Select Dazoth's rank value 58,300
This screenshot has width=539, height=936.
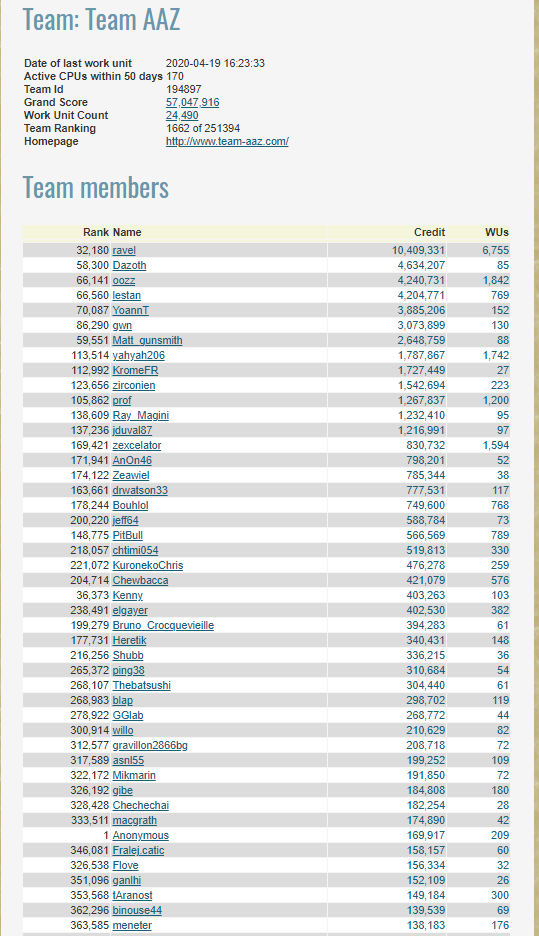click(93, 265)
